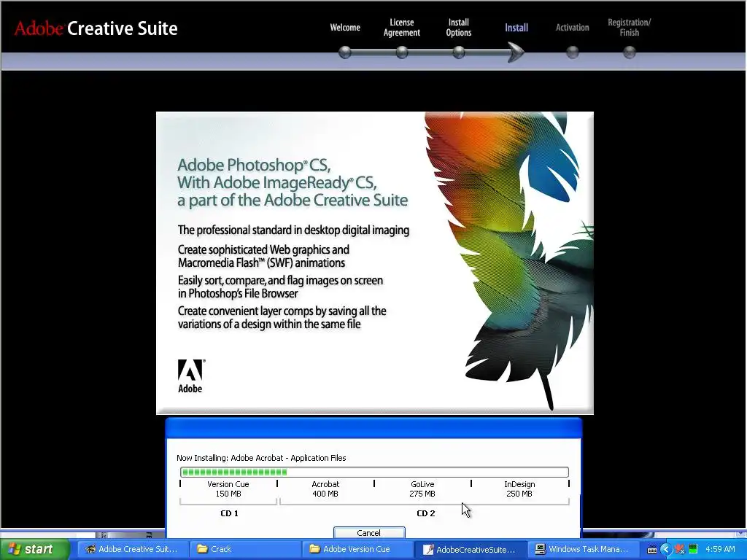Click the 'InDesign 250 MB' label

(x=519, y=489)
